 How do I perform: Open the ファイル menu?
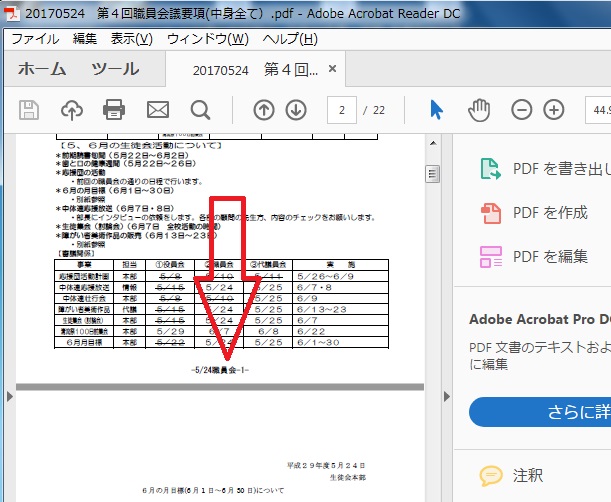pyautogui.click(x=34, y=39)
